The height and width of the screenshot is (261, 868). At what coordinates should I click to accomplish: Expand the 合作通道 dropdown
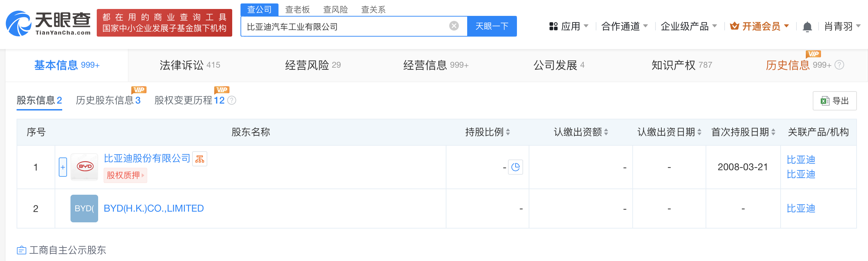624,26
